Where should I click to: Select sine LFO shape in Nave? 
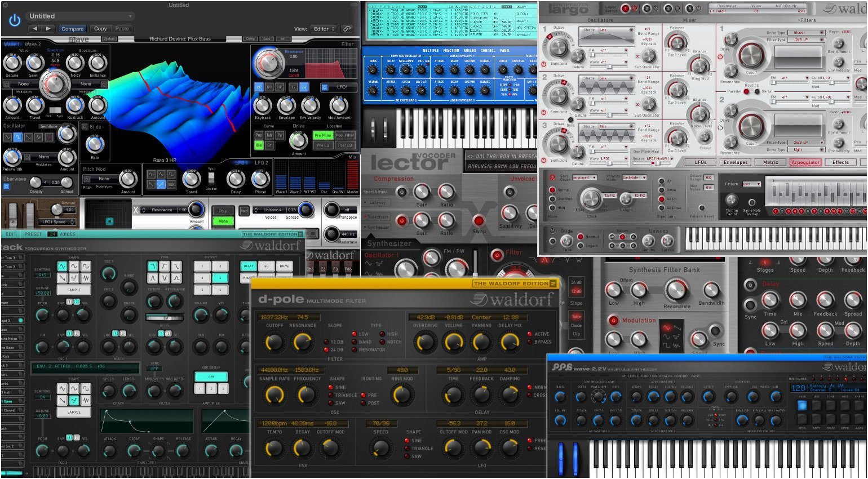coord(152,175)
